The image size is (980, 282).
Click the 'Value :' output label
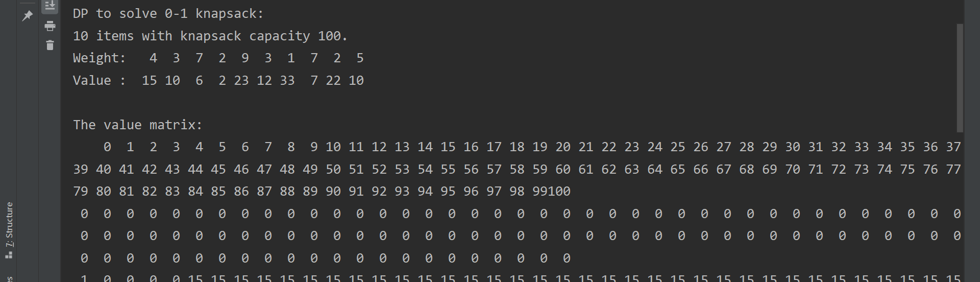click(x=99, y=81)
